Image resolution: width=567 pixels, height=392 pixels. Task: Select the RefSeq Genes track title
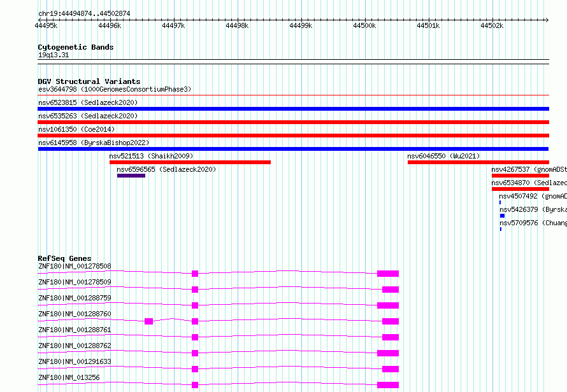point(65,258)
